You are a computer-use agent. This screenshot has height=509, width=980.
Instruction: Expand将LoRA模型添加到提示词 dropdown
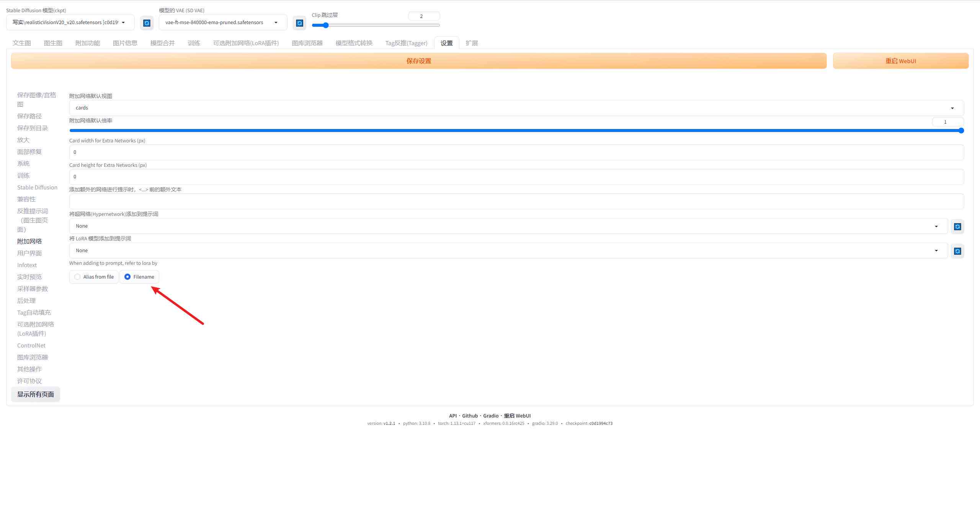point(935,251)
